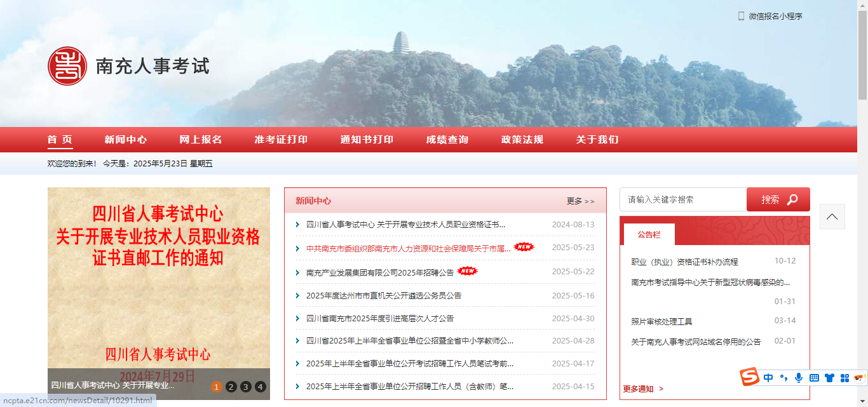Screen dimensions: 868x407
Task: Click the date 2025-05-16 in news list
Action: pyautogui.click(x=573, y=295)
